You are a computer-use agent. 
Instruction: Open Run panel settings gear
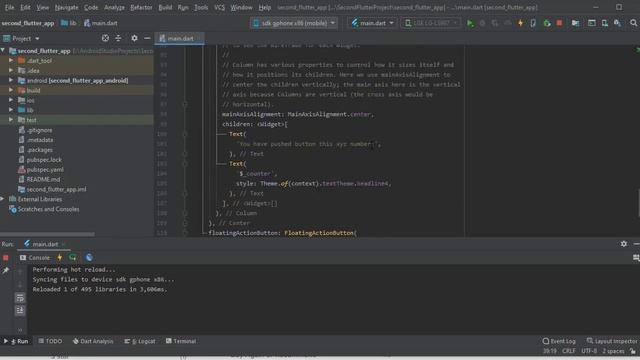pyautogui.click(x=624, y=244)
